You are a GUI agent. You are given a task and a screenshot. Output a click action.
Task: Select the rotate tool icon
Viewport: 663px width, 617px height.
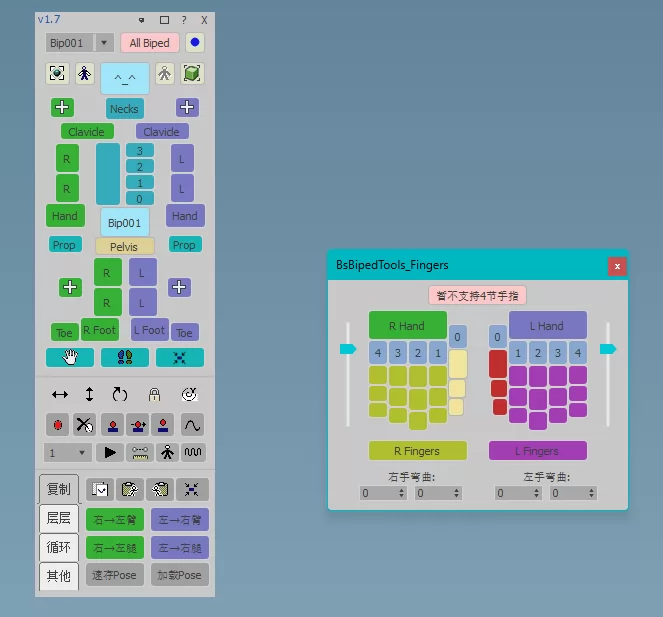120,395
